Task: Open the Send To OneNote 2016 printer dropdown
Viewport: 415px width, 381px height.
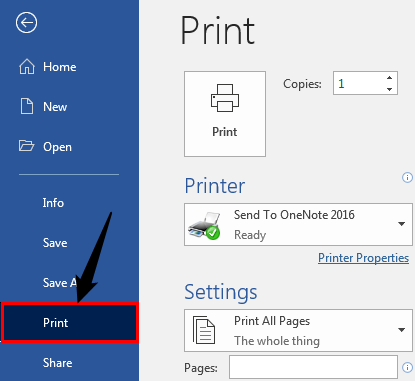Action: [298, 225]
